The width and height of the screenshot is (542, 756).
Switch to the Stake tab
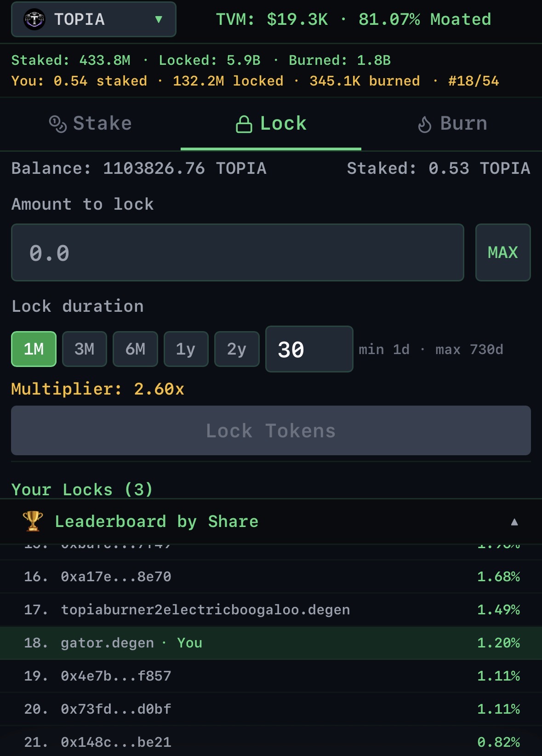click(91, 124)
